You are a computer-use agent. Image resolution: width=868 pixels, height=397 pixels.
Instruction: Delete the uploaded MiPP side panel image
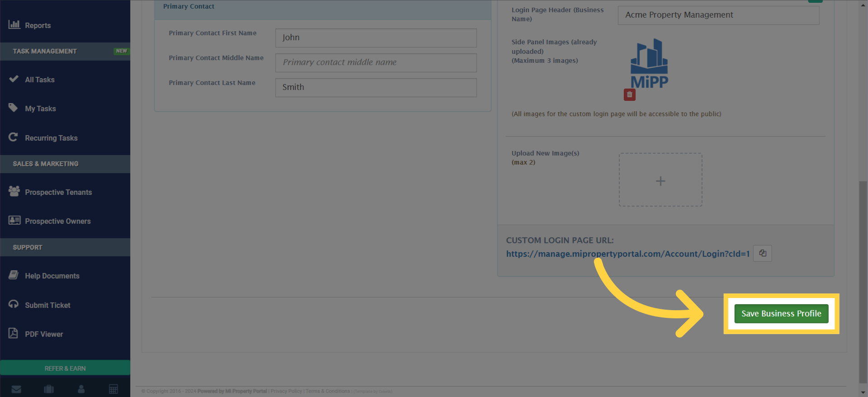coord(629,95)
